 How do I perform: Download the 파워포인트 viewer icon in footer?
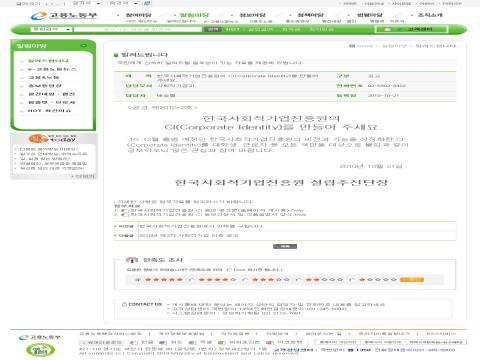222,342
